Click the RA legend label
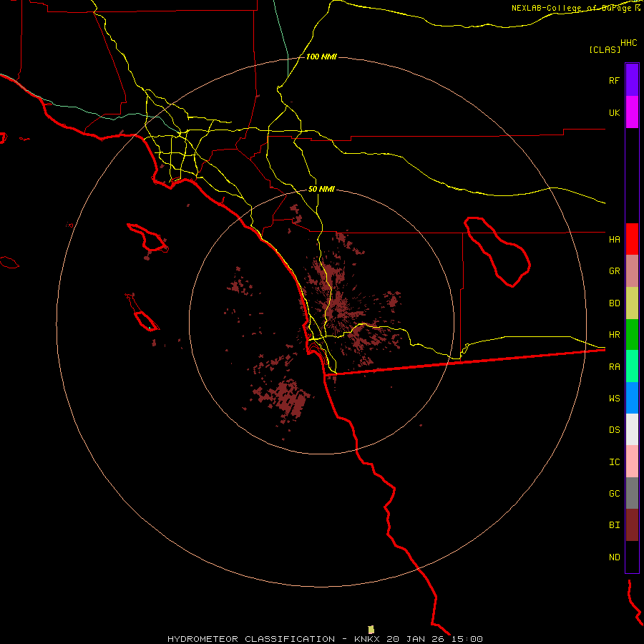The width and height of the screenshot is (644, 644). (x=614, y=367)
